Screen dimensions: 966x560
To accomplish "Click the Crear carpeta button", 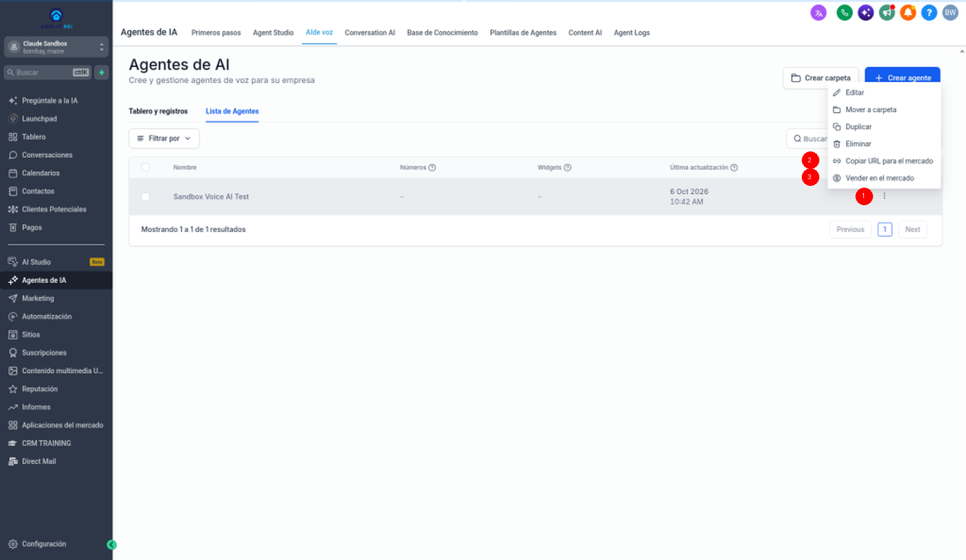I will tap(820, 78).
